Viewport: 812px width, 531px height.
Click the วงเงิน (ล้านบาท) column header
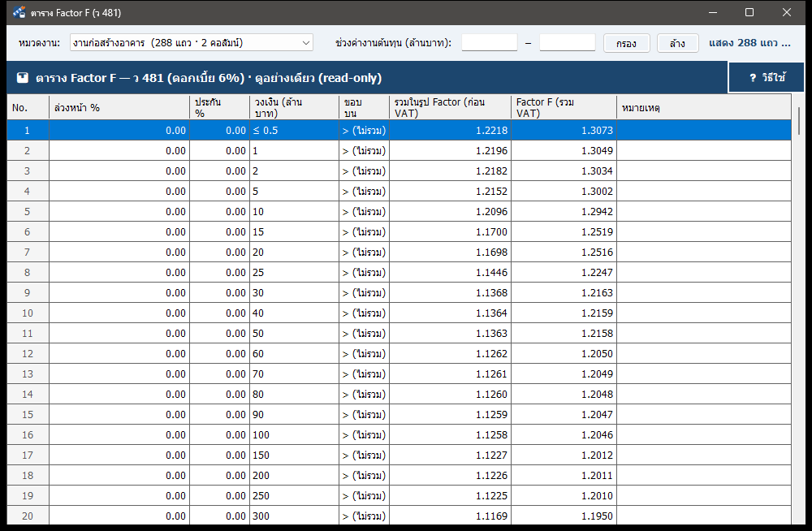tap(294, 108)
